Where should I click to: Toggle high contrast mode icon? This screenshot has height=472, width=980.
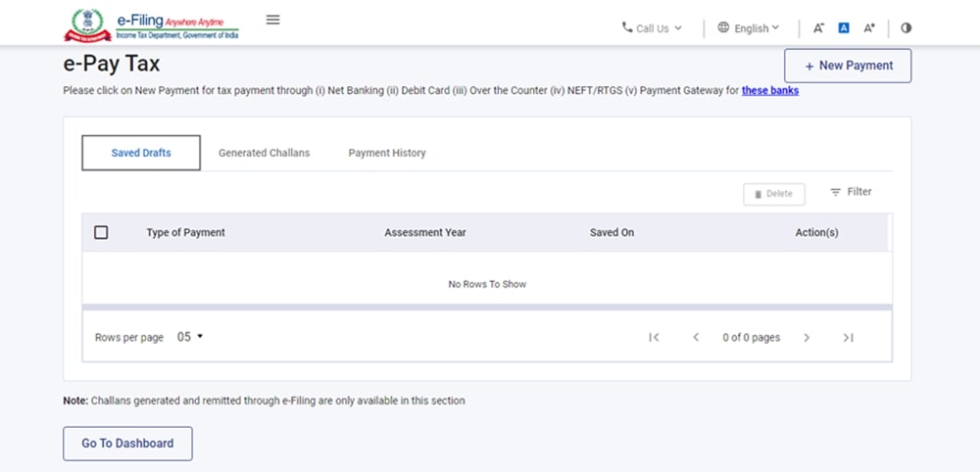(906, 28)
